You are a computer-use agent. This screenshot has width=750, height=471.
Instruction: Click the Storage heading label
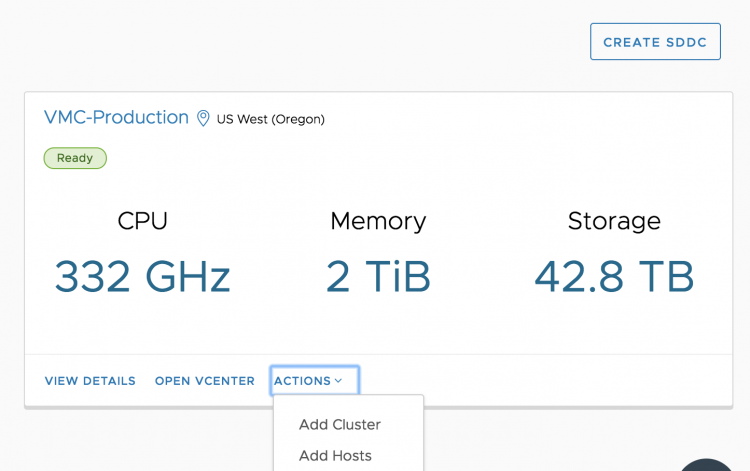coord(614,221)
